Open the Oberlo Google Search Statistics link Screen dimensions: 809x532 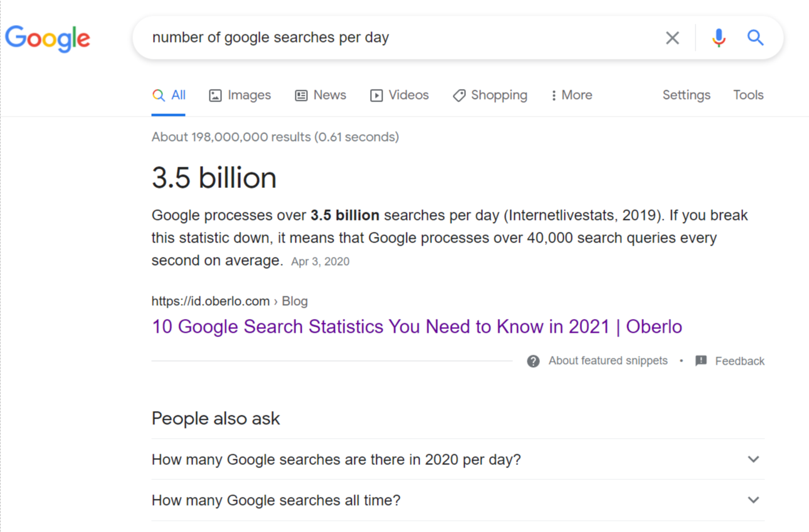[416, 326]
